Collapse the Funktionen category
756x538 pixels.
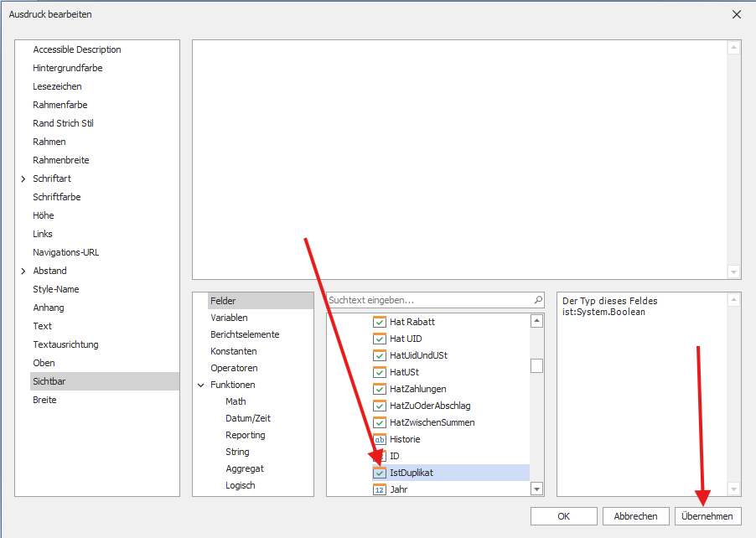coord(201,385)
